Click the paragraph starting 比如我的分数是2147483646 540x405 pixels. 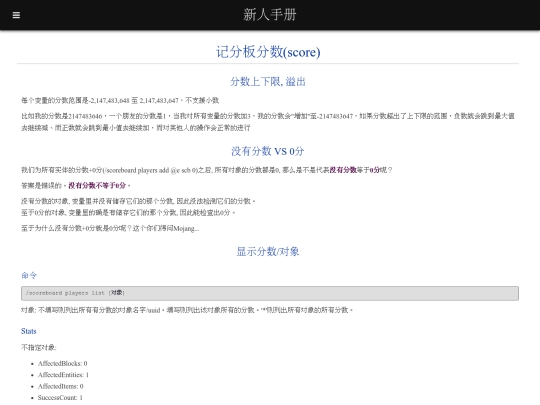(x=268, y=122)
